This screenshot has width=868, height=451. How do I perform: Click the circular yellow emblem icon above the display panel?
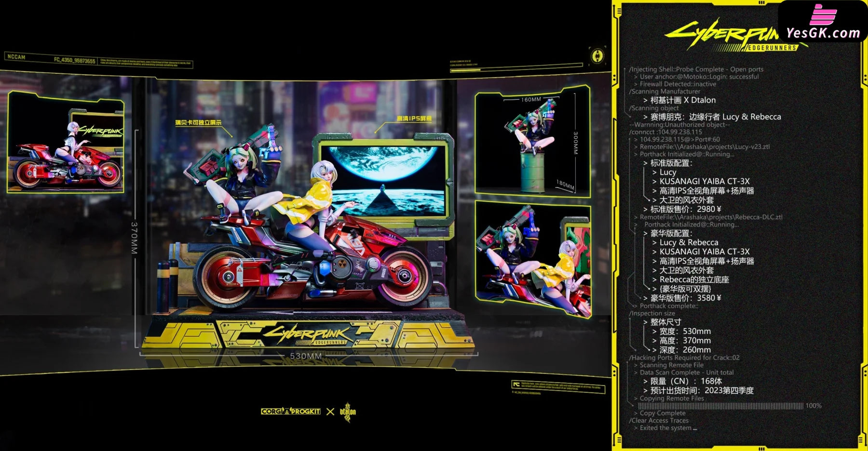tap(597, 56)
